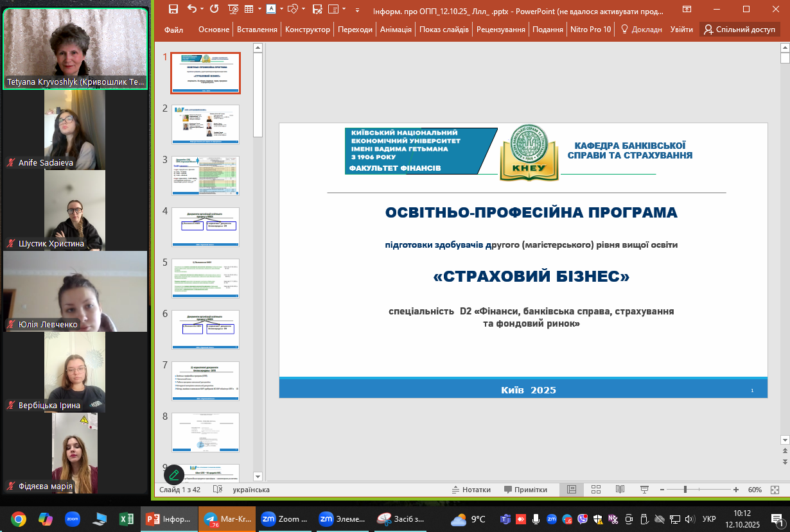
Task: Toggle the Нотатки notes pane
Action: [471, 490]
